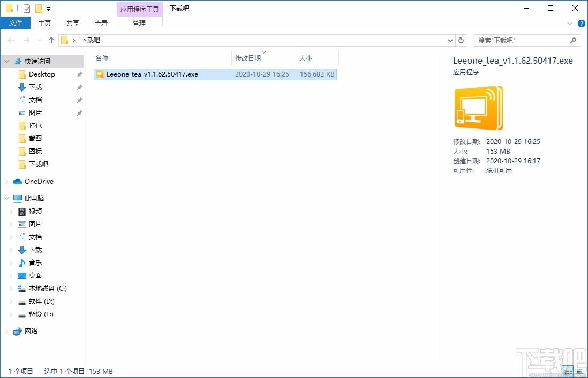Click 153 MB size in details pane

point(498,152)
